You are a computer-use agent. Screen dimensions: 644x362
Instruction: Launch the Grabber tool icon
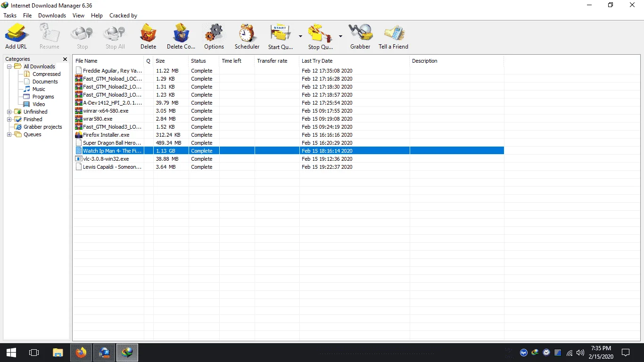pyautogui.click(x=360, y=33)
